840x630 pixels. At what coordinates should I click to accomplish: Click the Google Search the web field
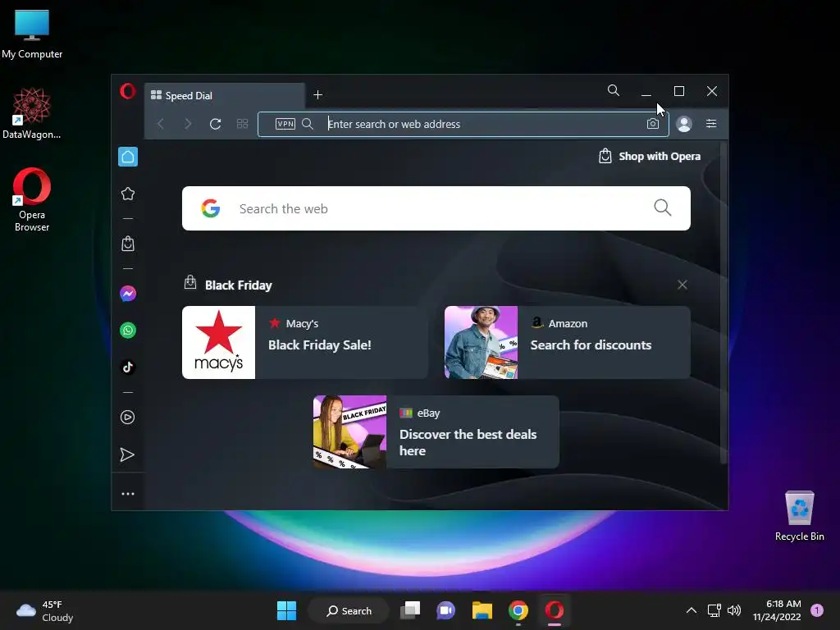click(436, 208)
